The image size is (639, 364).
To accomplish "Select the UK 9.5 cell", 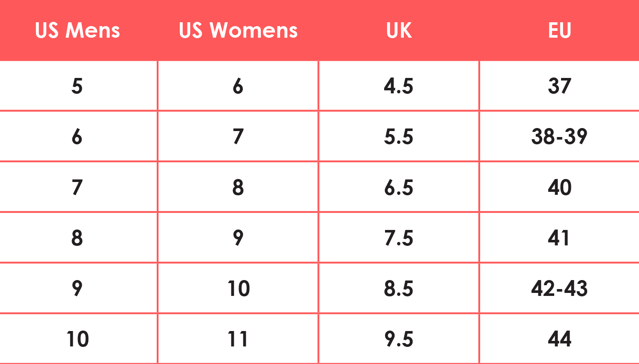I will [399, 339].
